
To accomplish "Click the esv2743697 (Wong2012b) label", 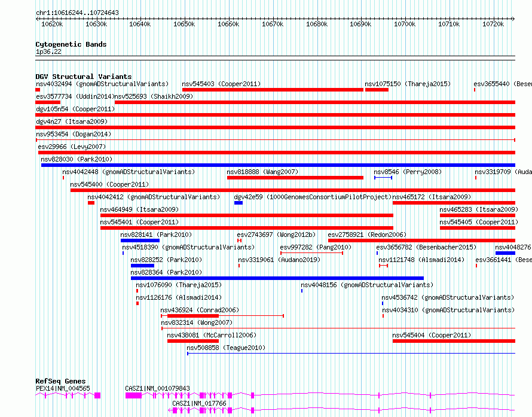I will 276,235.
